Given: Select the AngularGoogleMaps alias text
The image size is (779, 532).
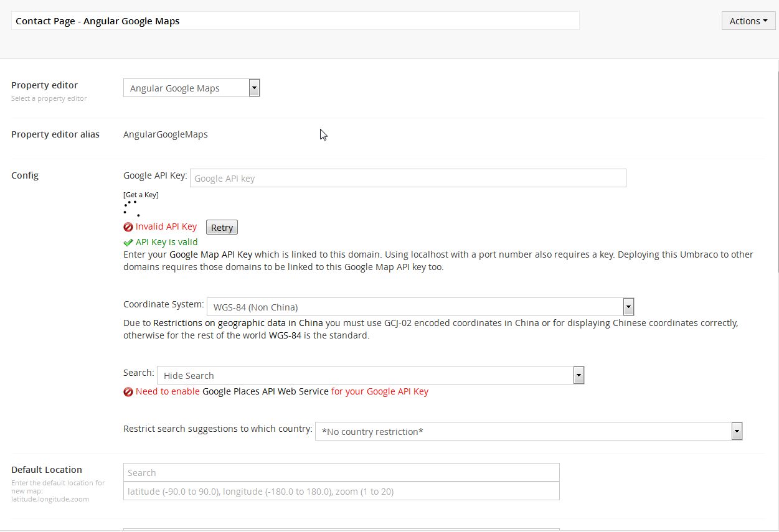Looking at the screenshot, I should click(x=166, y=134).
